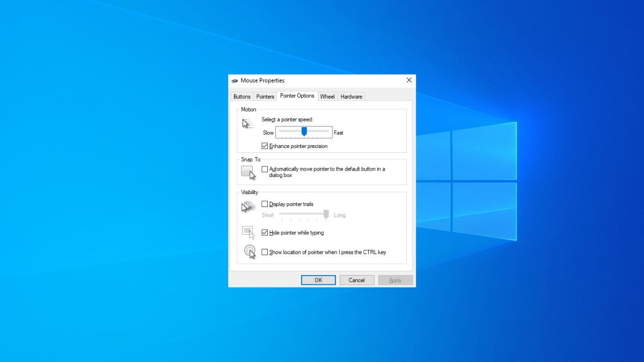644x362 pixels.
Task: Select the Pointer Options tab
Action: tap(297, 95)
